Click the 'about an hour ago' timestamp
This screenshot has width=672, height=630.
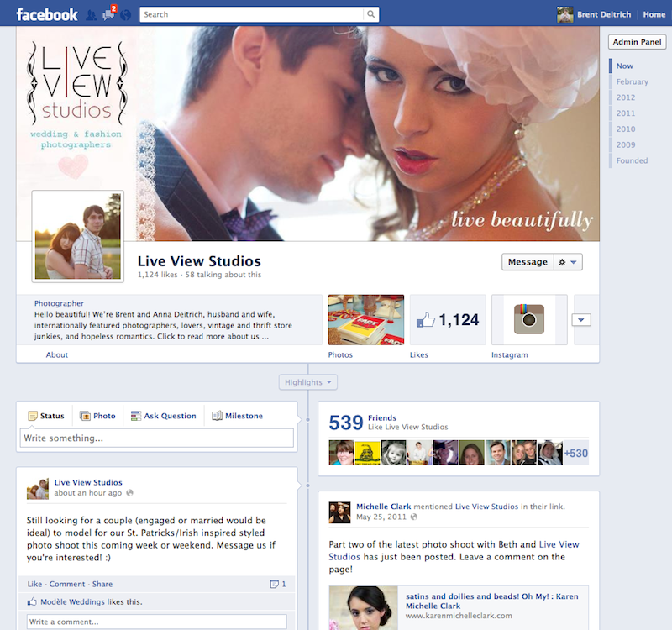[x=88, y=493]
